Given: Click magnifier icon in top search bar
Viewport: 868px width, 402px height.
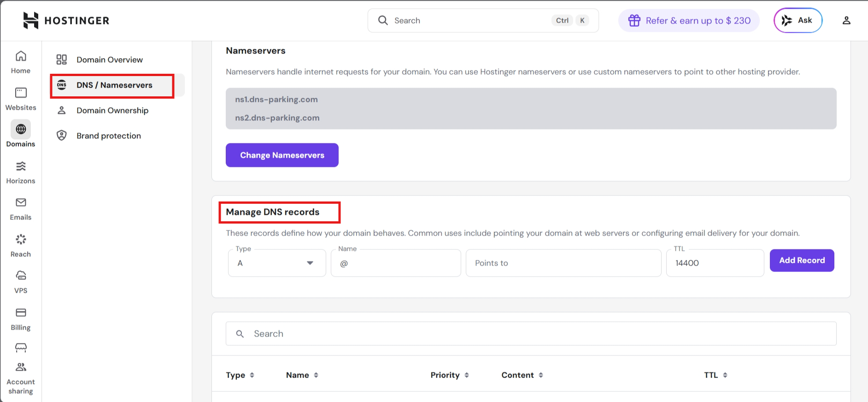Looking at the screenshot, I should (x=383, y=20).
